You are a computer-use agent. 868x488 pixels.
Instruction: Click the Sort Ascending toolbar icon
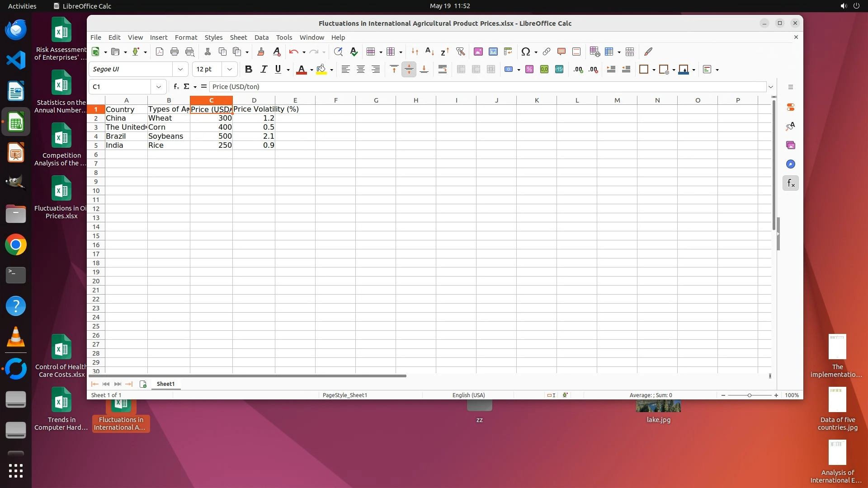(x=429, y=52)
